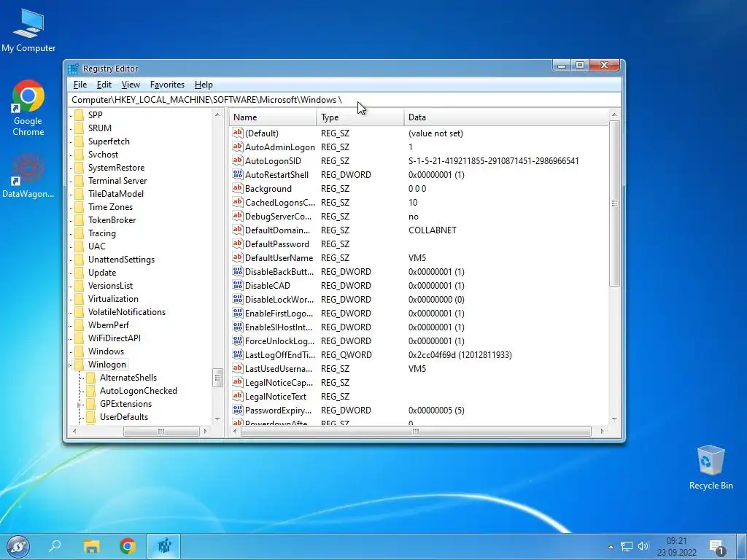Select the LegalNoticeText value
The height and width of the screenshot is (560, 747).
276,397
